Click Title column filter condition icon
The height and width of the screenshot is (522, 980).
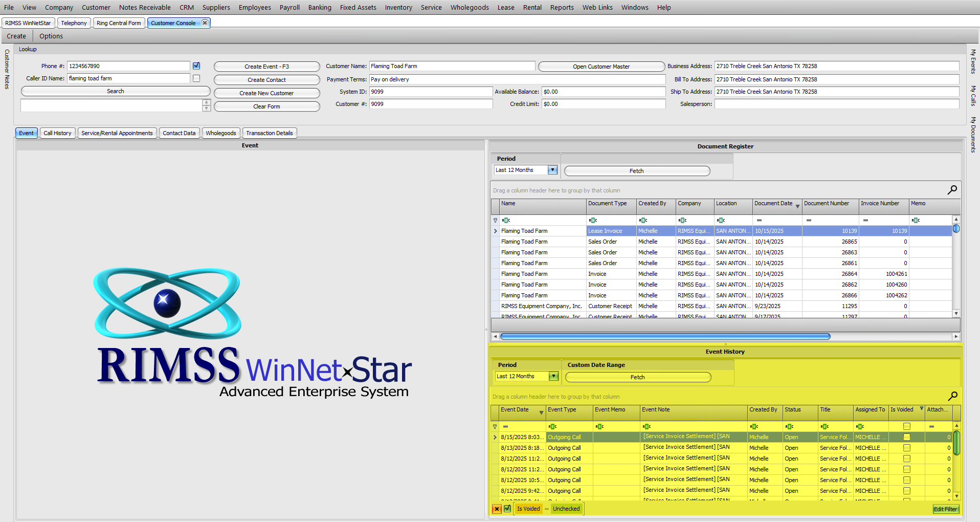825,426
